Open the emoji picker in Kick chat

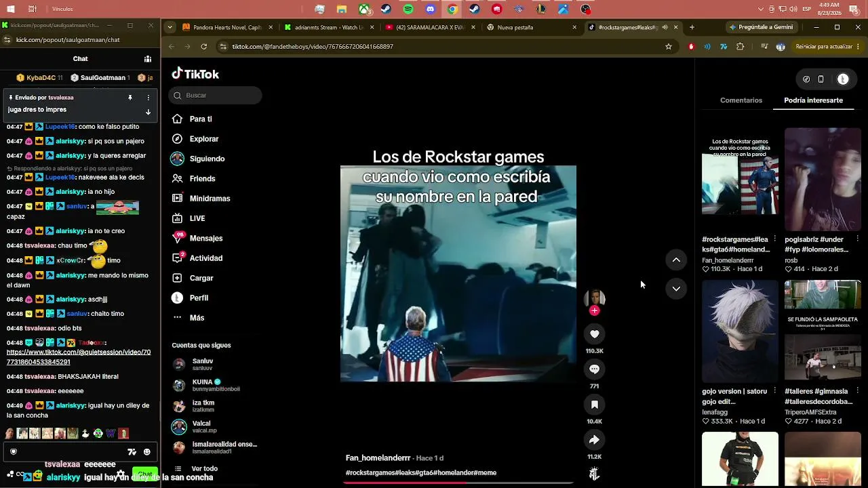coord(147,452)
